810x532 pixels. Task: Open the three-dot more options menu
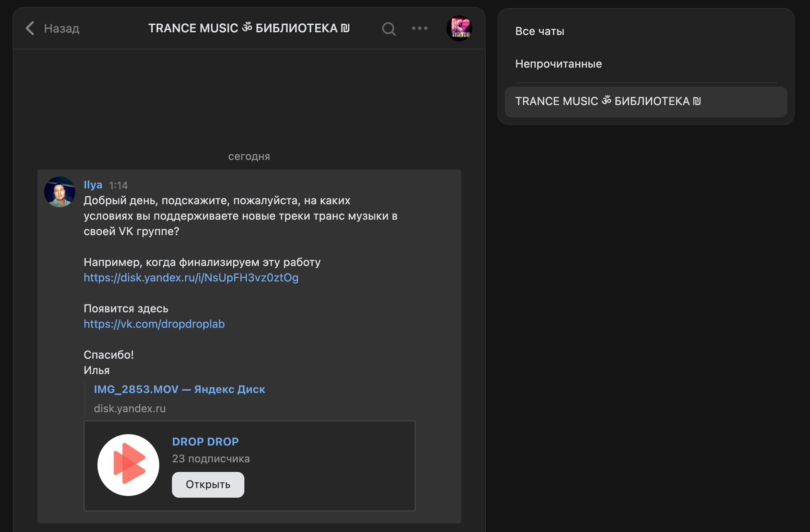419,28
